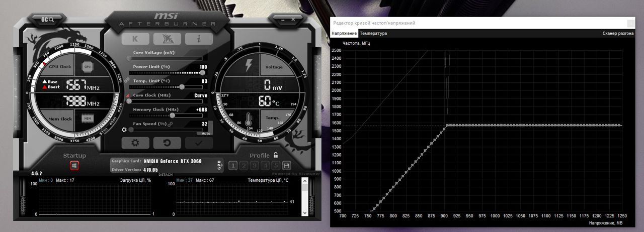The width and height of the screenshot is (644, 232).
Task: Click the Windows Startup icon
Action: [x=74, y=165]
